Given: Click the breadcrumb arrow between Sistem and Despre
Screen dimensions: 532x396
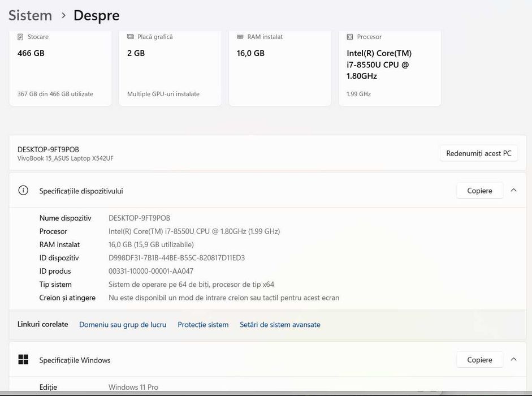Looking at the screenshot, I should point(63,16).
